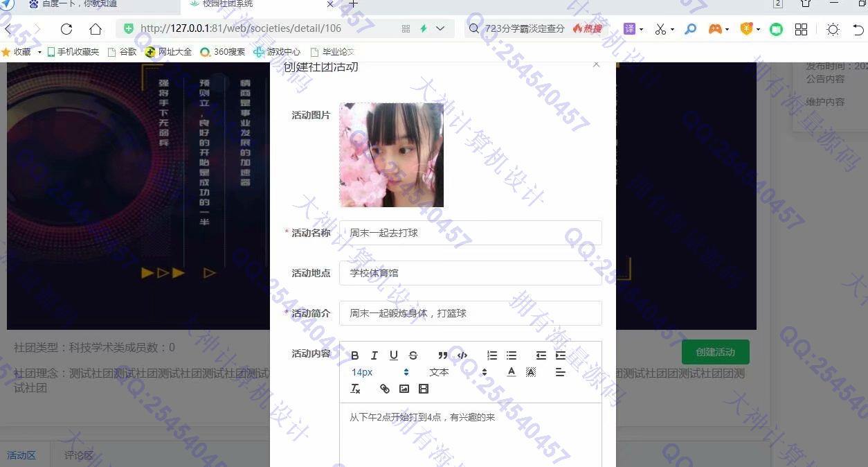The image size is (868, 467).
Task: Increase indent in the editor
Action: pyautogui.click(x=561, y=355)
